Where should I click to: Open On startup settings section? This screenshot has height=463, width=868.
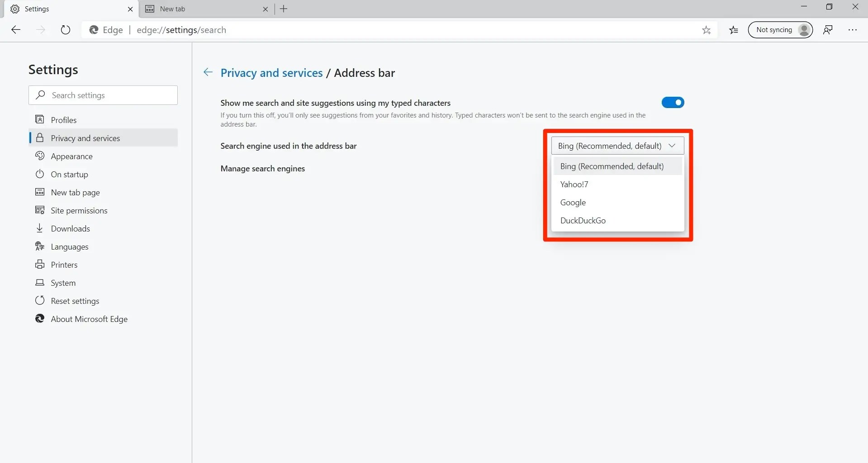(x=103, y=174)
